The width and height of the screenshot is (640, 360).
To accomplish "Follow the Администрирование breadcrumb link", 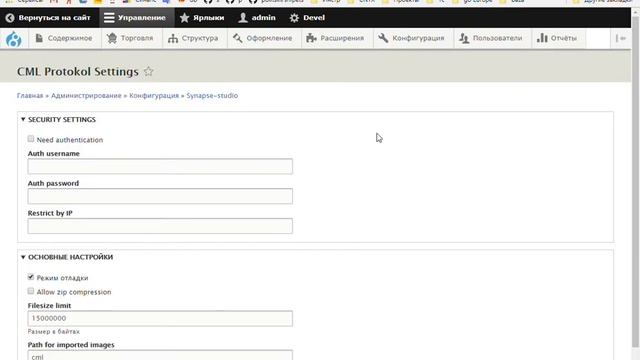I will 86,96.
